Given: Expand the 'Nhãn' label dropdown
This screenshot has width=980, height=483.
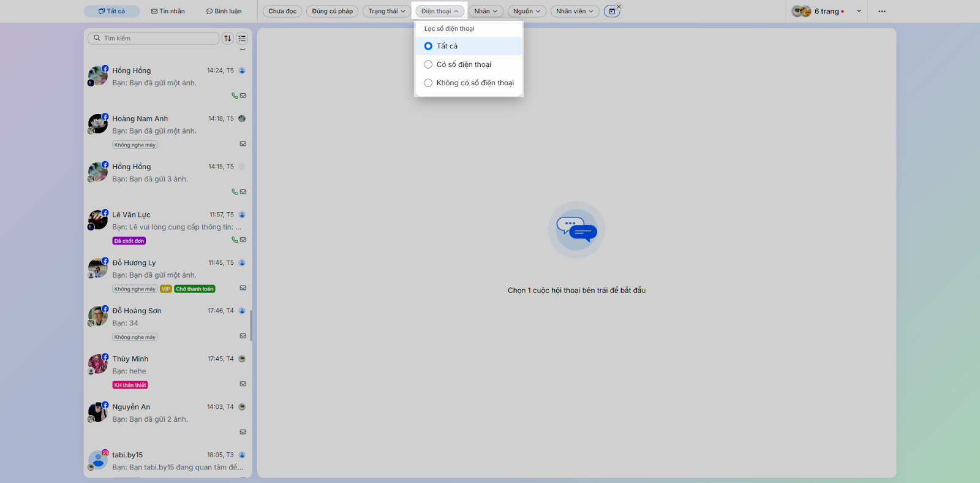Looking at the screenshot, I should pyautogui.click(x=486, y=11).
